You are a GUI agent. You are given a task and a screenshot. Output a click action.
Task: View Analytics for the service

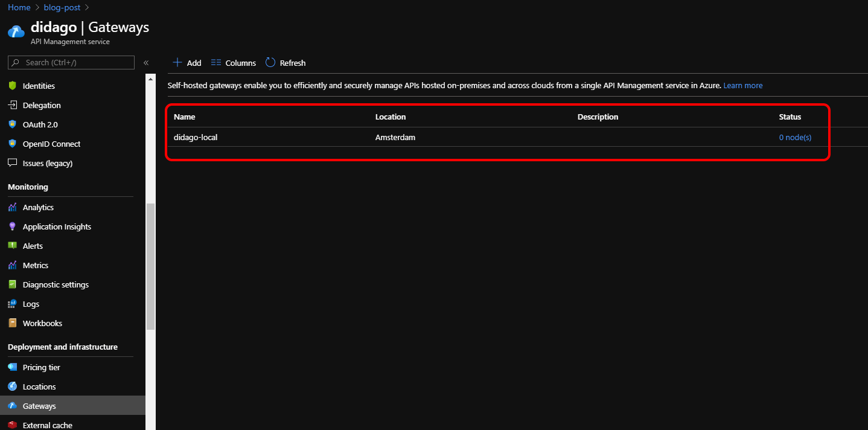point(38,207)
